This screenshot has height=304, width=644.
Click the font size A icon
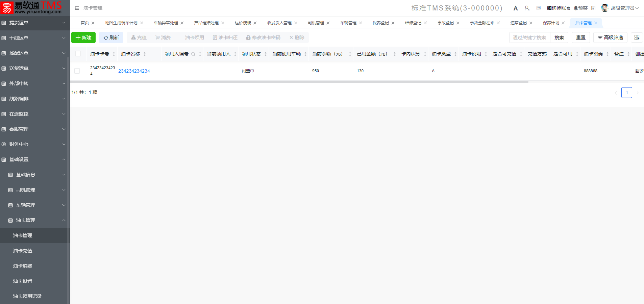click(x=516, y=8)
